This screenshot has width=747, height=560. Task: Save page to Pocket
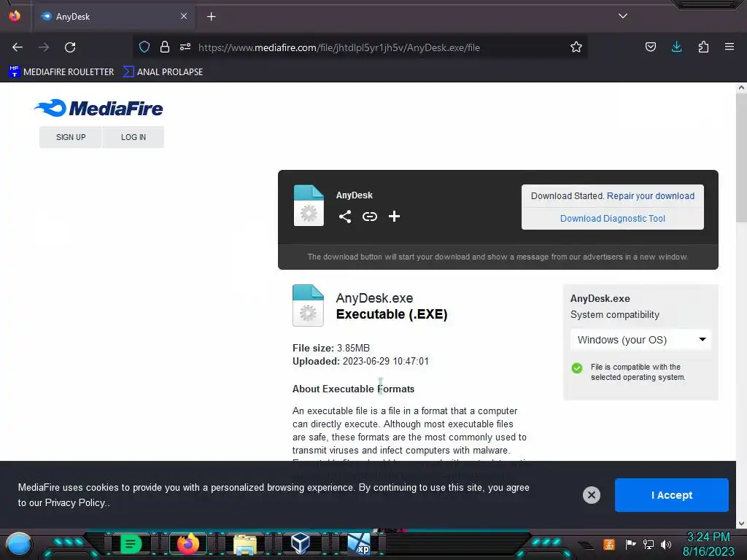tap(650, 47)
